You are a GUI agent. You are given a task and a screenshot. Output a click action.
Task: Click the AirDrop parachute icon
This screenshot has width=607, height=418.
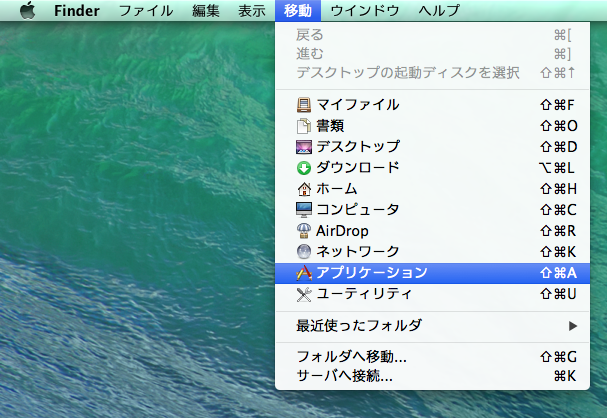tap(304, 231)
